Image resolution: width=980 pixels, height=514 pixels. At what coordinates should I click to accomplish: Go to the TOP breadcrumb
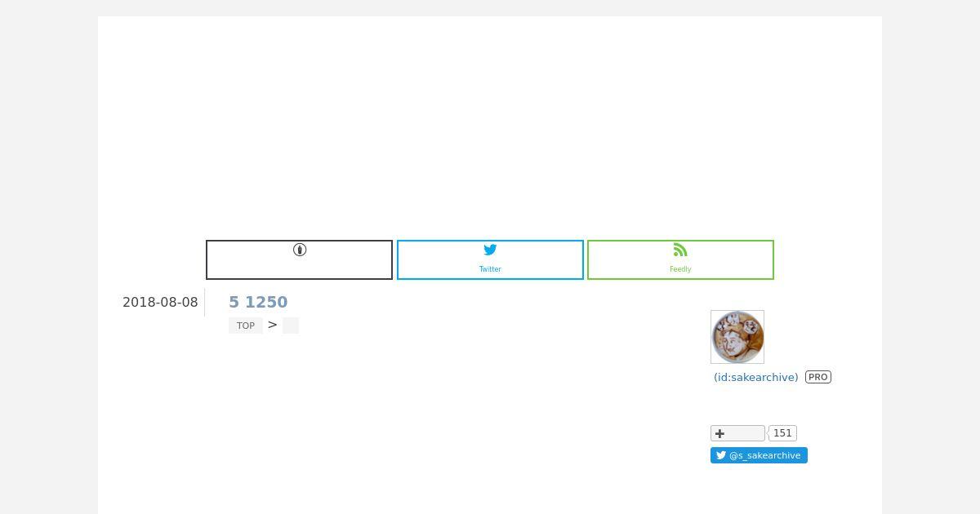246,326
